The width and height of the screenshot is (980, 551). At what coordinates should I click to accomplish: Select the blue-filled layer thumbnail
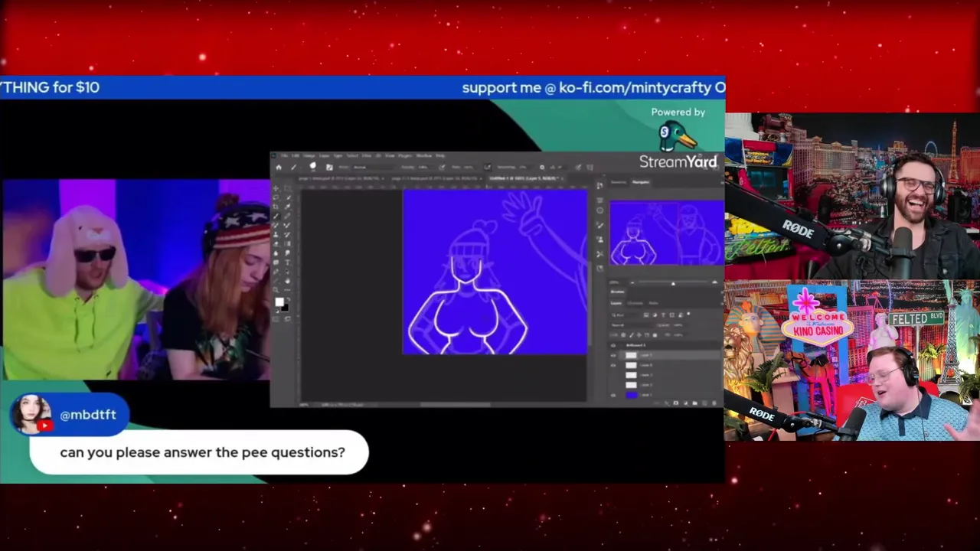point(632,395)
